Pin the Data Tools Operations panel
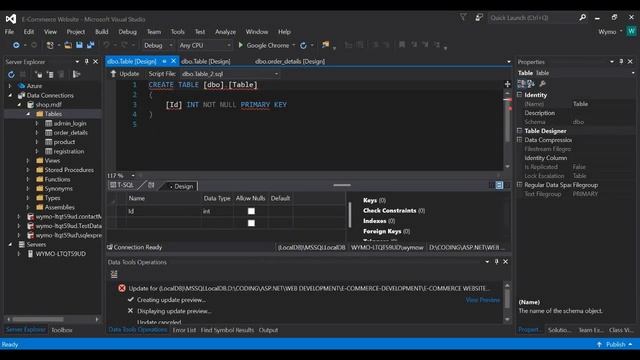This screenshot has width=640, height=360. tap(496, 262)
